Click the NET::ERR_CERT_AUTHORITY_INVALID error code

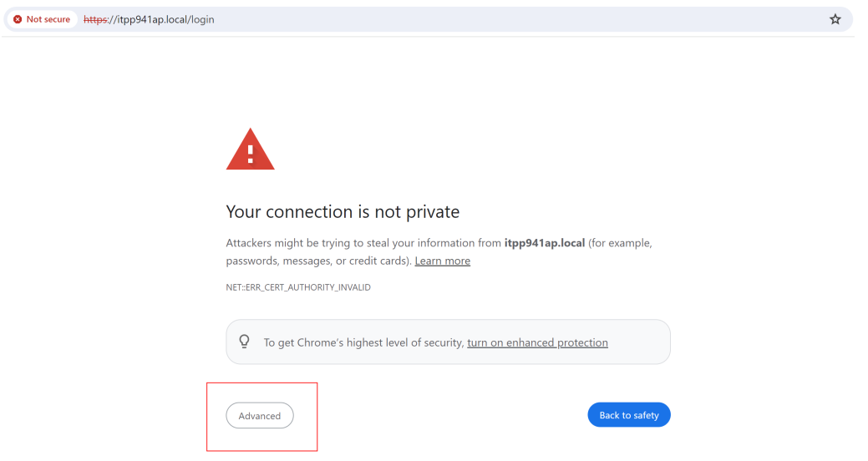[298, 287]
